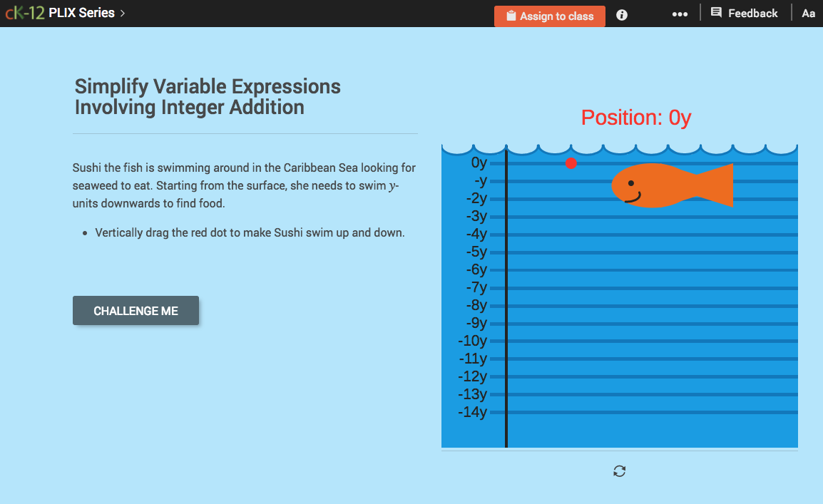Click the -7y depth label on the scale
Screen dimensions: 823x504
point(475,287)
